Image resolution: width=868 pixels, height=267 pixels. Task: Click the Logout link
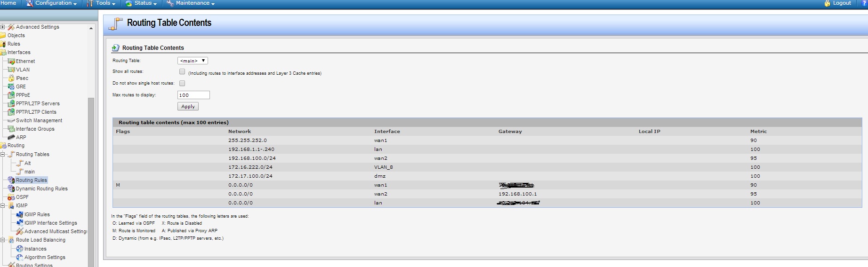click(842, 3)
